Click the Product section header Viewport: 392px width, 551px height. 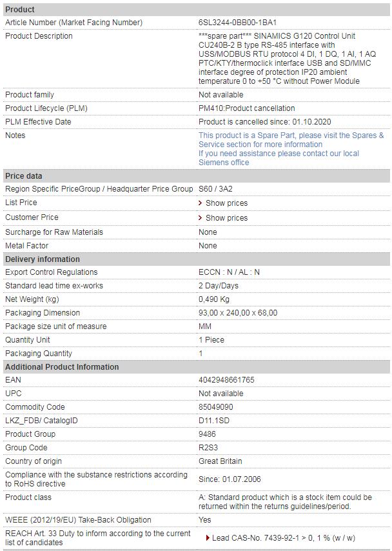pyautogui.click(x=20, y=10)
